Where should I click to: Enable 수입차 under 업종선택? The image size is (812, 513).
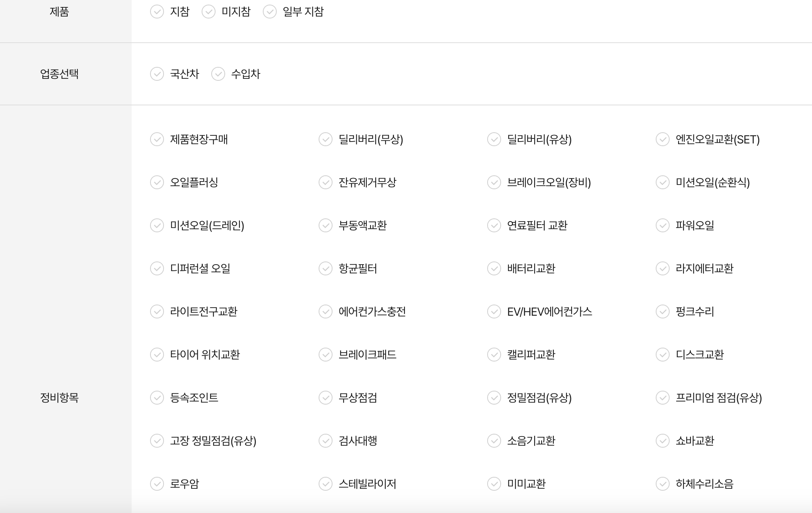[x=218, y=75]
